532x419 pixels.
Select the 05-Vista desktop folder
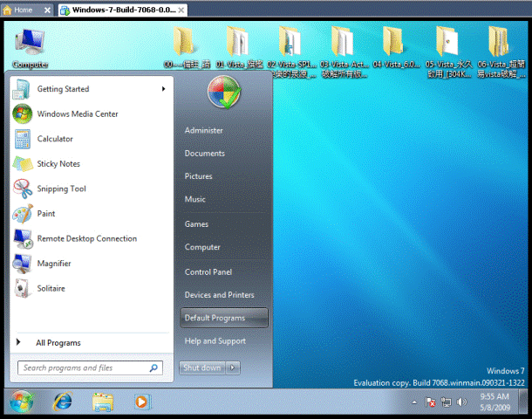pos(448,52)
